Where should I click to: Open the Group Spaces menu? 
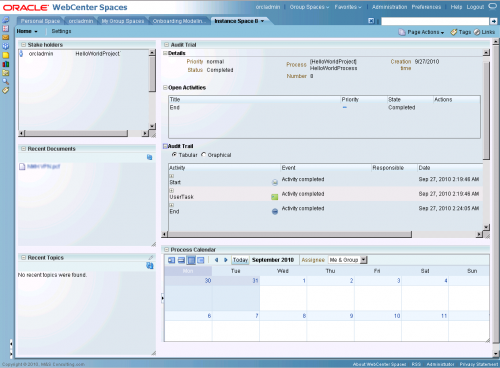309,7
